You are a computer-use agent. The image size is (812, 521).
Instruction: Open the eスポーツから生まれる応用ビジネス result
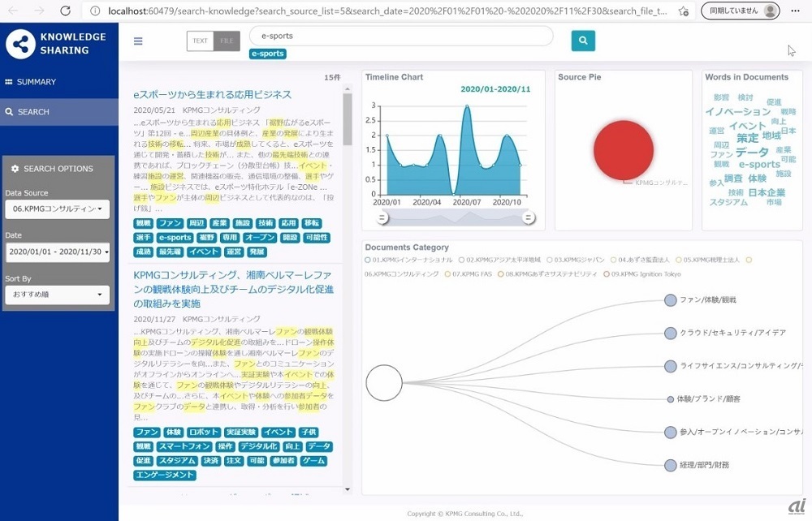pyautogui.click(x=212, y=95)
